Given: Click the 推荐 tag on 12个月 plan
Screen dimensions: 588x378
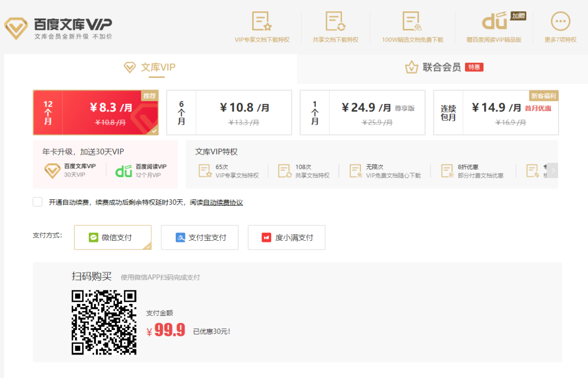Looking at the screenshot, I should pos(150,96).
